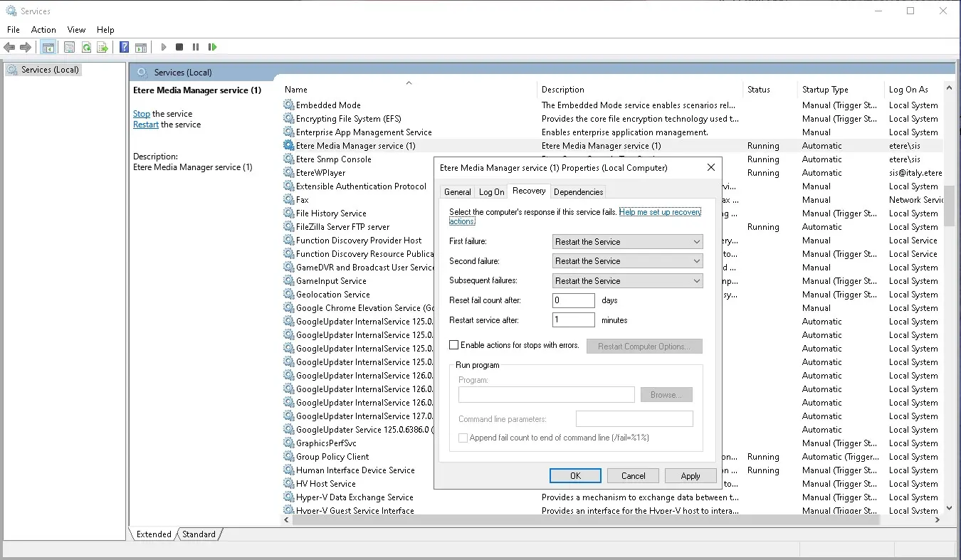
Task: Click the Restart the service link
Action: tap(146, 125)
